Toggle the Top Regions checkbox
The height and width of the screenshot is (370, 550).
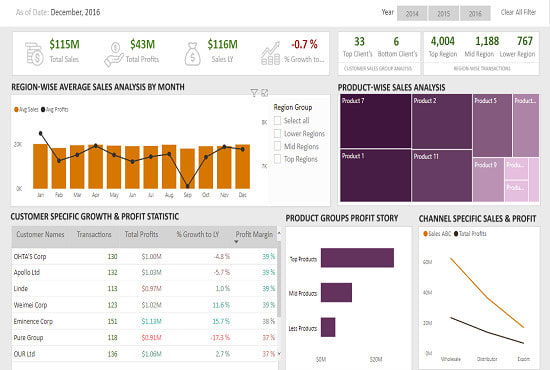277,159
